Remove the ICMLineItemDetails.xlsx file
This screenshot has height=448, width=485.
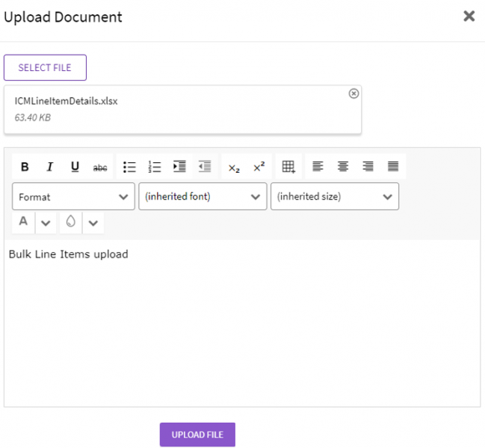(x=353, y=93)
